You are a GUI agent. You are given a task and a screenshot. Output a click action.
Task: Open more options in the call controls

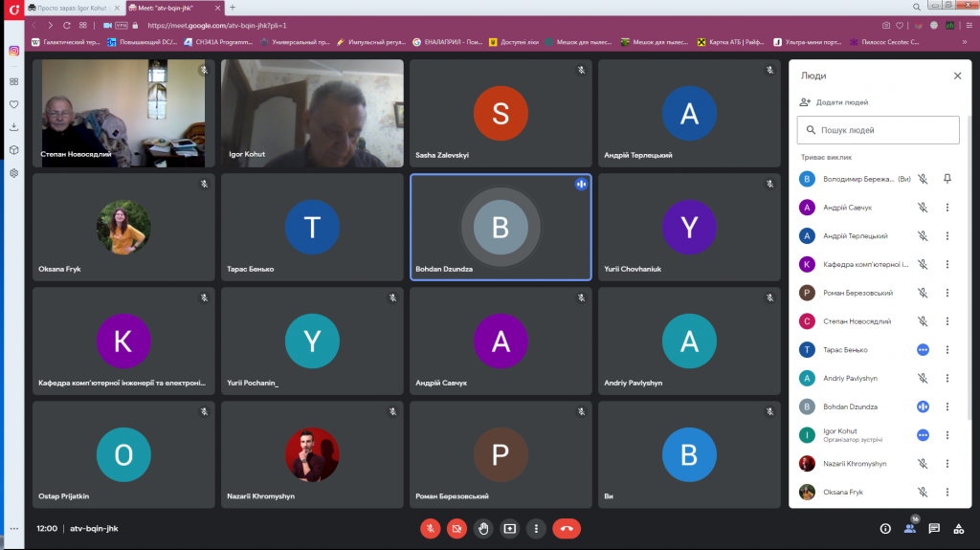pos(537,528)
